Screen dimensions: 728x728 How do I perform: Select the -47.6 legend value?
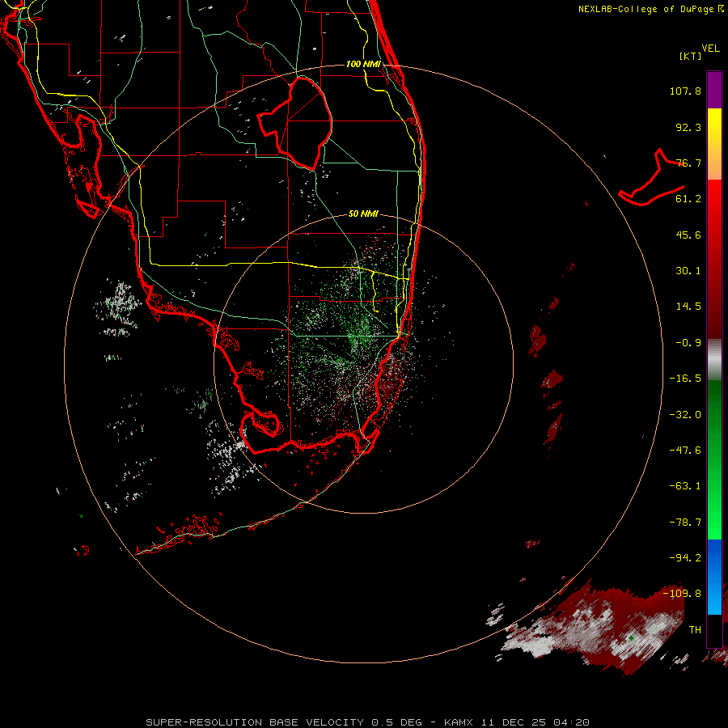pyautogui.click(x=685, y=451)
